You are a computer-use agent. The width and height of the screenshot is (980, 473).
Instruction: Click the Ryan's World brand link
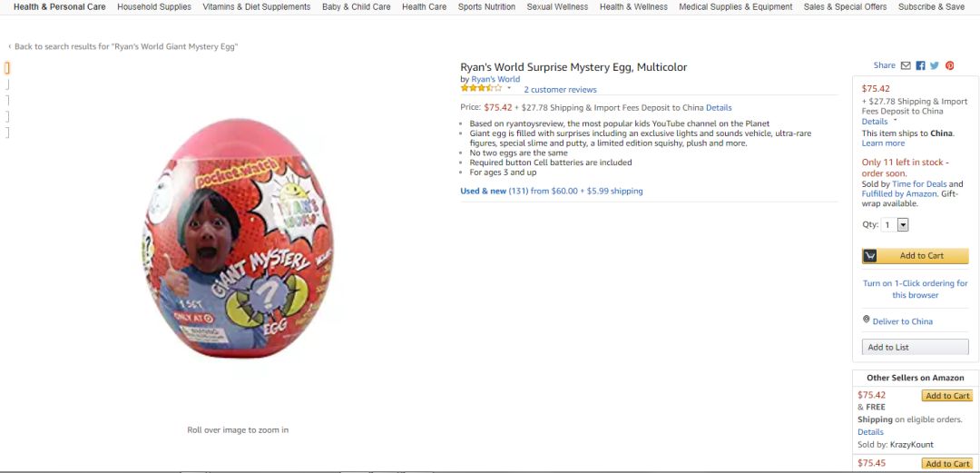[x=495, y=79]
